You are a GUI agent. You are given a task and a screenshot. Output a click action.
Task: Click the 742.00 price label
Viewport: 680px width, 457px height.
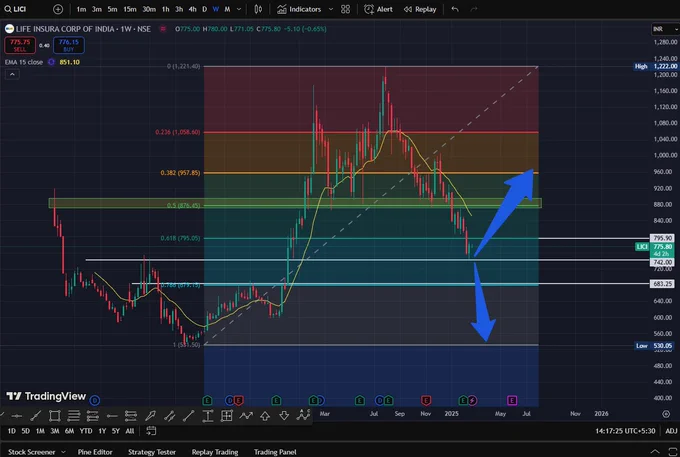(662, 262)
